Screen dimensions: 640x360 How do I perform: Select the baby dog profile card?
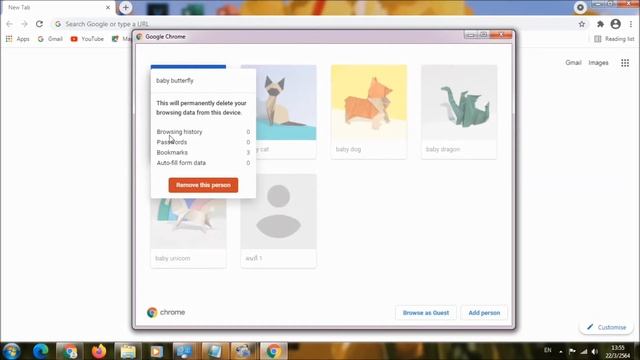(x=369, y=111)
